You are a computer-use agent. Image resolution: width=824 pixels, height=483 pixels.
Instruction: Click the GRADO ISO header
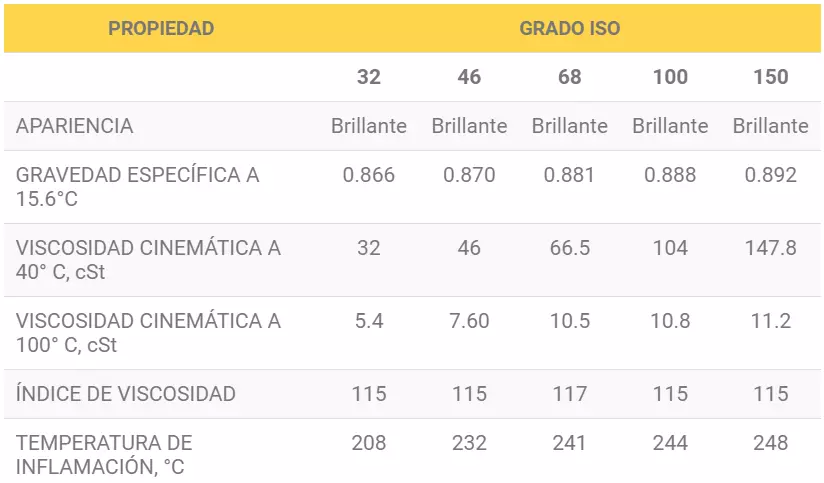(x=569, y=28)
